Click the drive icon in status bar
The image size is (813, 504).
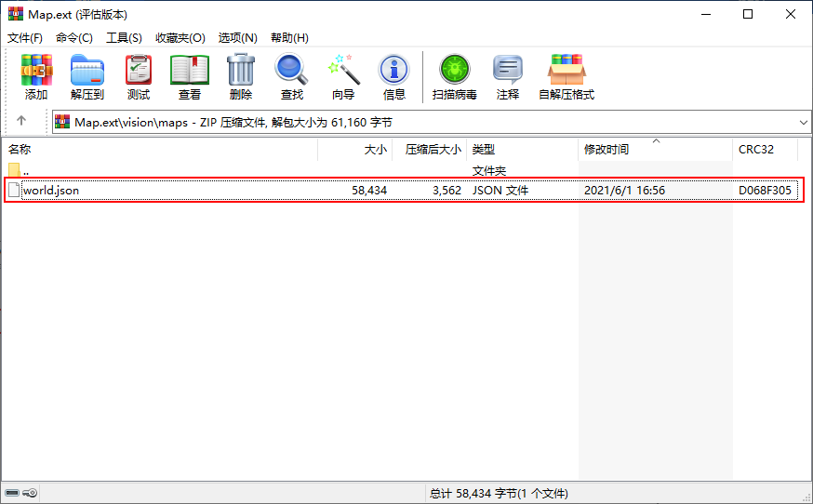[12, 493]
